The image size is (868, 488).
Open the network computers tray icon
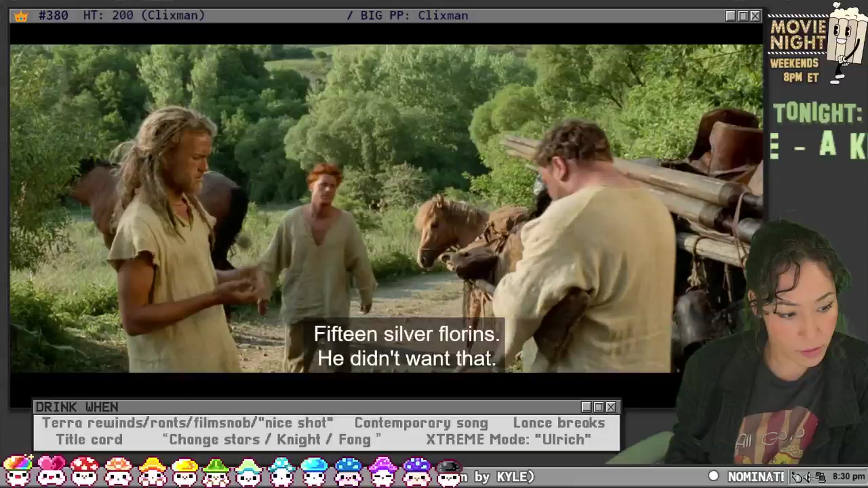[x=821, y=477]
